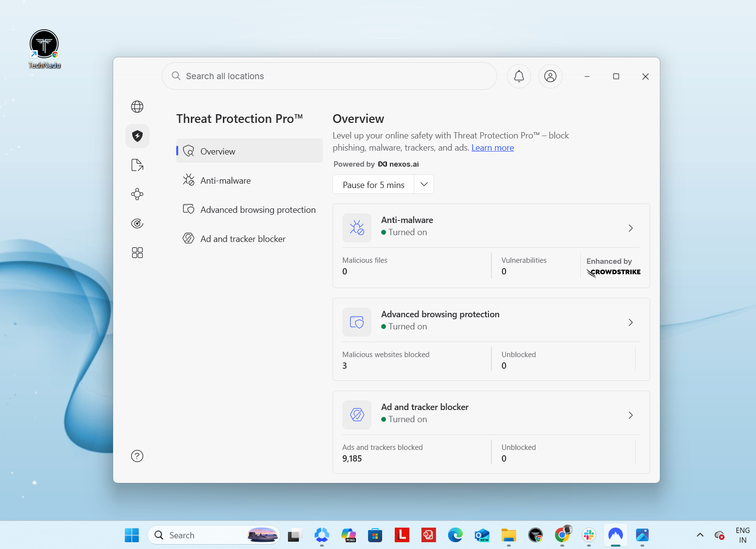Click the tray OneDrive error cloud icon
This screenshot has width=756, height=549.
pos(720,535)
